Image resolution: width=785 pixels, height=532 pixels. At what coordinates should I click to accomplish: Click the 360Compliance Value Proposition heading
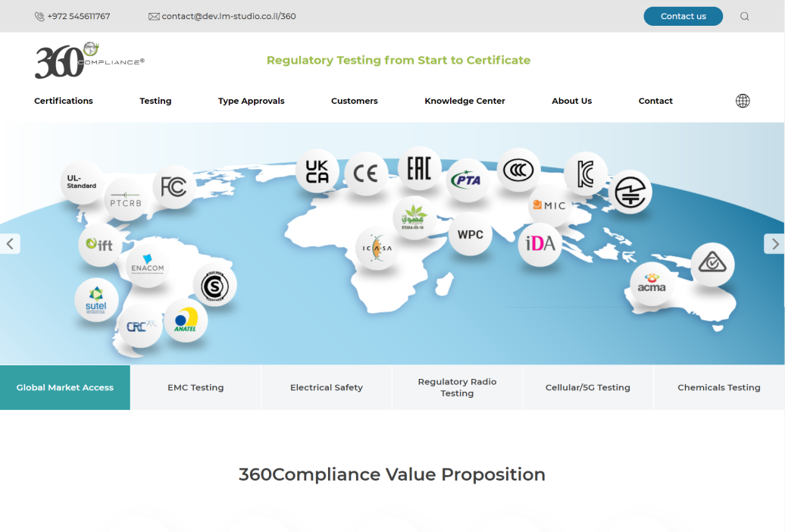(392, 474)
